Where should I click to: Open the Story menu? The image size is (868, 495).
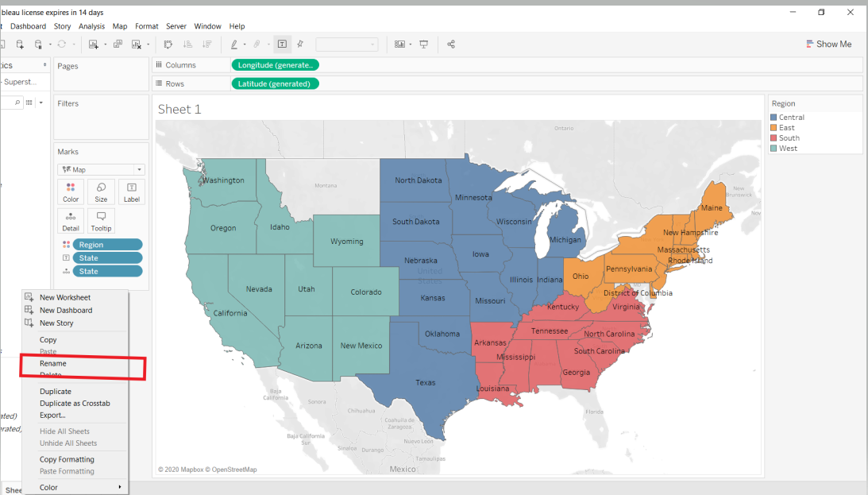click(x=63, y=26)
